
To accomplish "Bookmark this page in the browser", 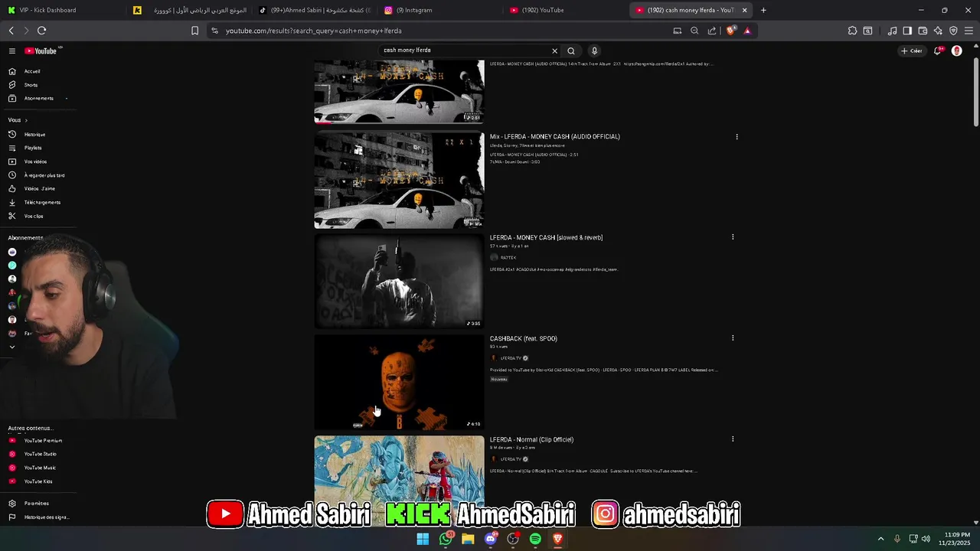I will point(194,31).
